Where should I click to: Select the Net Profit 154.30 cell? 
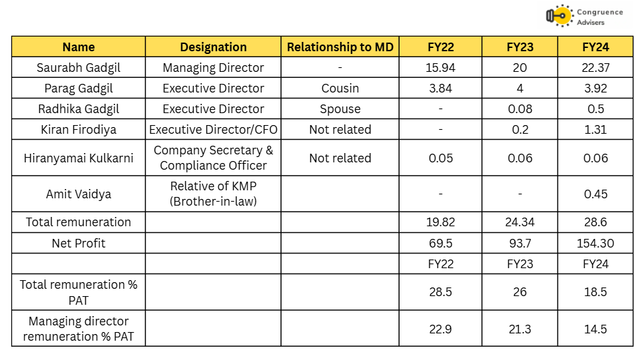click(595, 243)
